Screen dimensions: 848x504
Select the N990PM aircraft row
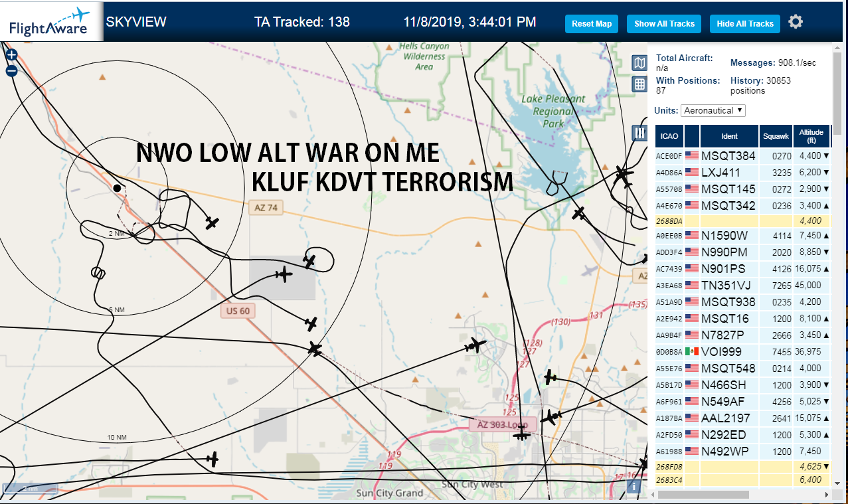(742, 252)
